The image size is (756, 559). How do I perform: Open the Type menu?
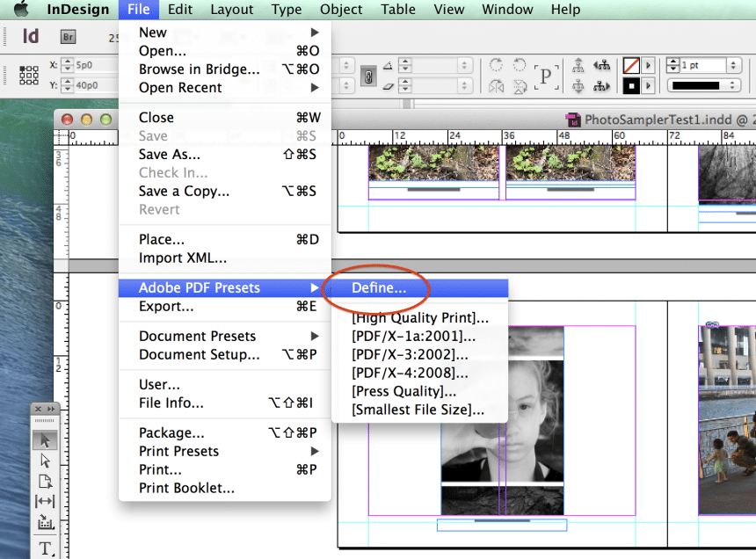click(x=287, y=9)
